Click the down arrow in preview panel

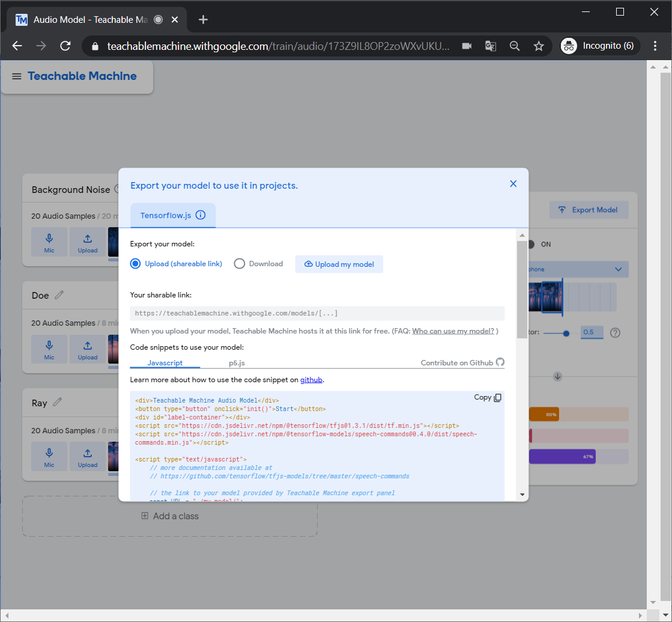[x=557, y=376]
